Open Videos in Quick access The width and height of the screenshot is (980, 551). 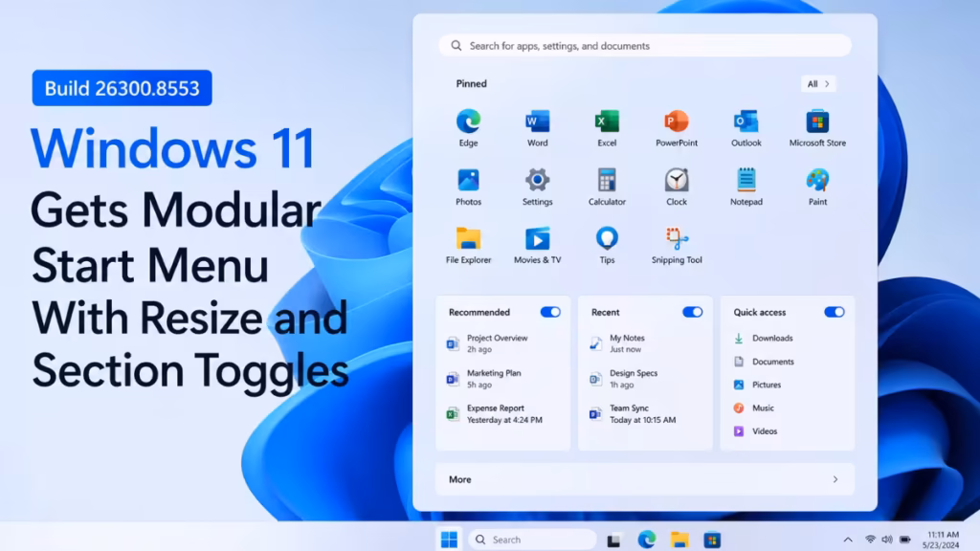pyautogui.click(x=756, y=431)
